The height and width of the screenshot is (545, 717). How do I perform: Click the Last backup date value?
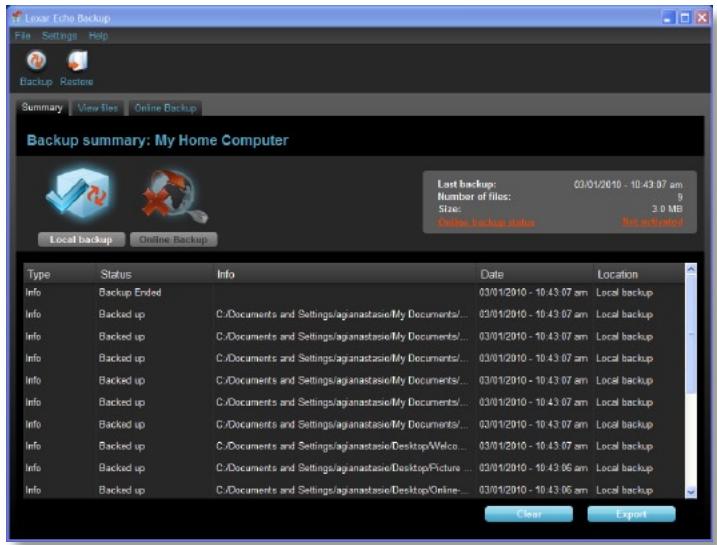pyautogui.click(x=628, y=185)
